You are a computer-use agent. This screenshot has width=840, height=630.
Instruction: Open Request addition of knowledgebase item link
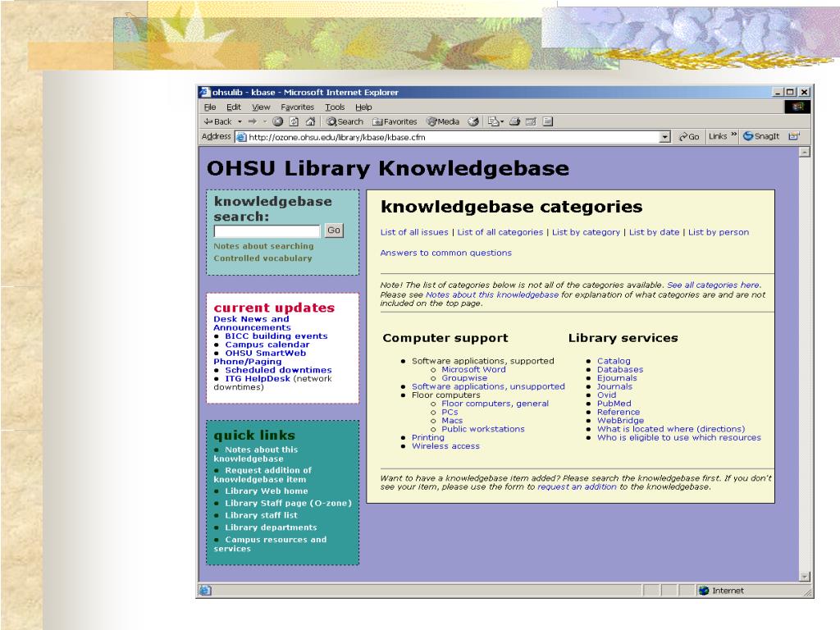[x=262, y=475]
